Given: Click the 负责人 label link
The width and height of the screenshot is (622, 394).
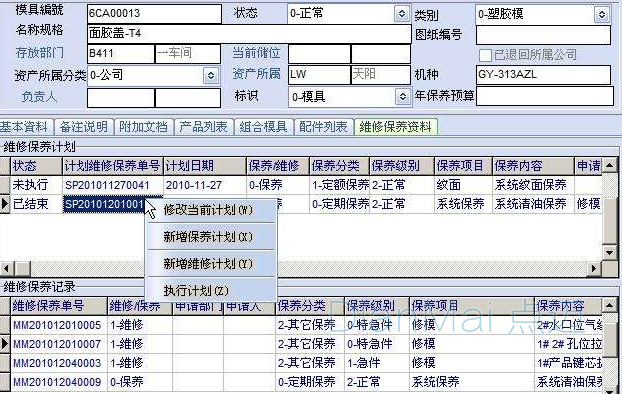Looking at the screenshot, I should [x=39, y=96].
